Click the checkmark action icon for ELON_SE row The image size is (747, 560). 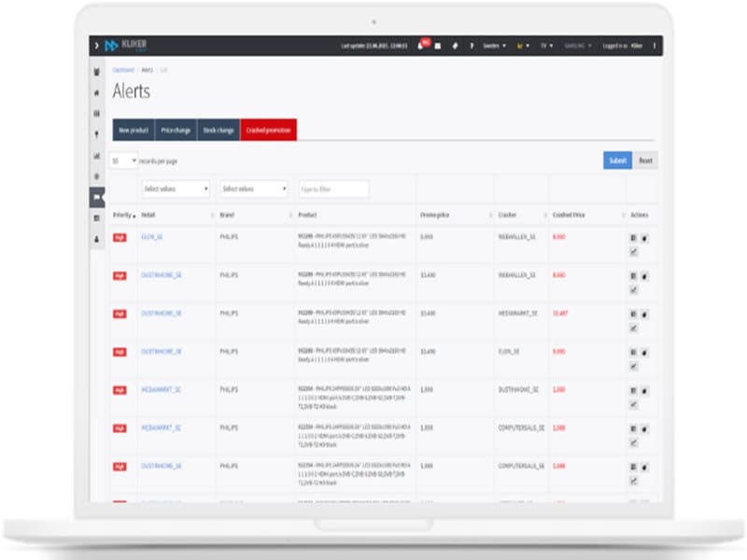point(634,251)
